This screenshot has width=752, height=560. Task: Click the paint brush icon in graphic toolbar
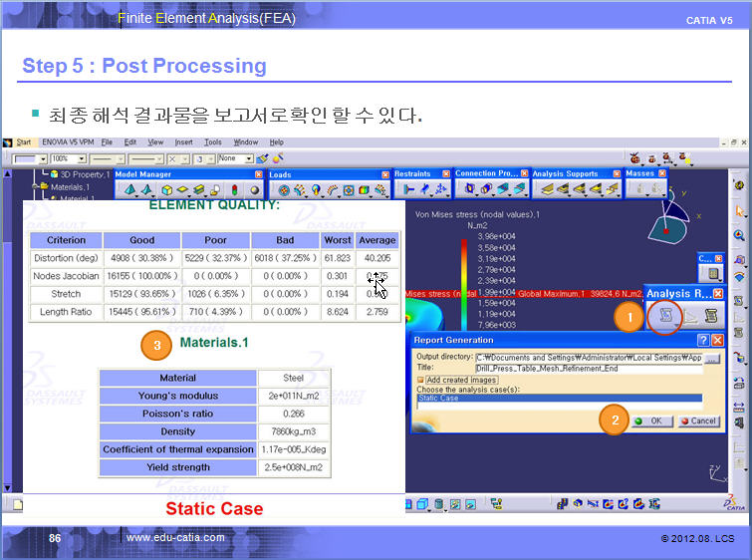(261, 158)
